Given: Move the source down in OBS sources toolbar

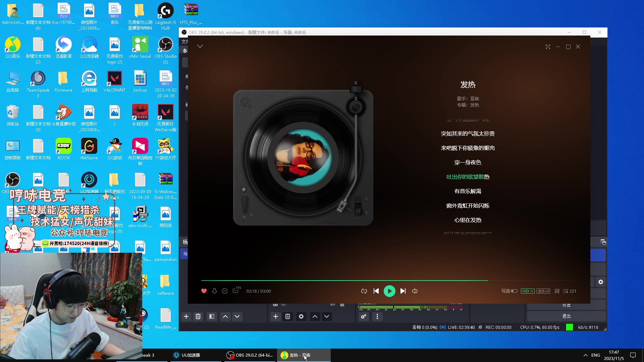Looking at the screenshot, I should 327,316.
